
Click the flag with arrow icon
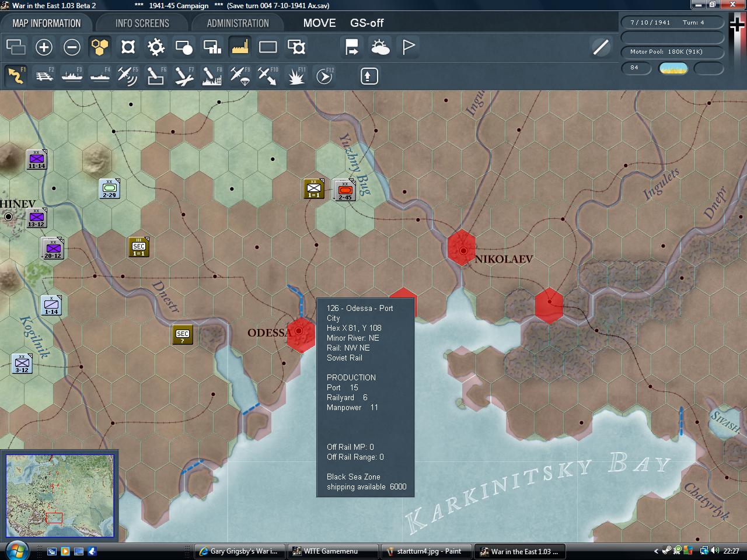tap(352, 47)
